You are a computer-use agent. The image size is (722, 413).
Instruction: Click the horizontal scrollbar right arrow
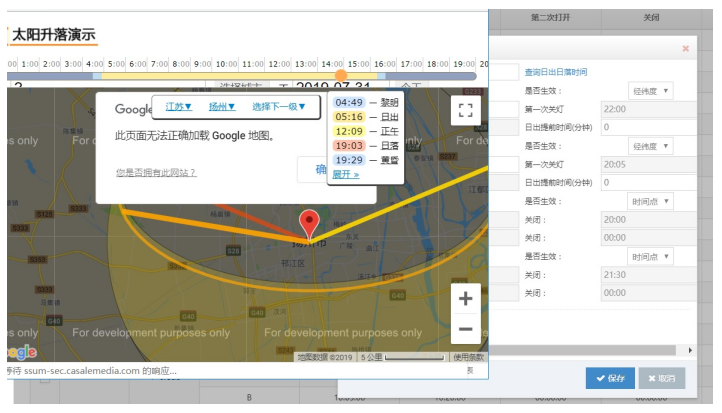click(x=689, y=350)
